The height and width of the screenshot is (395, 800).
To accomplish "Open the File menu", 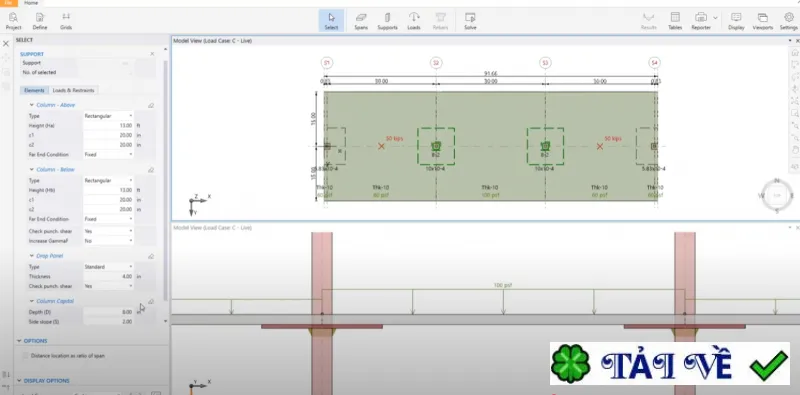I will click(8, 3).
